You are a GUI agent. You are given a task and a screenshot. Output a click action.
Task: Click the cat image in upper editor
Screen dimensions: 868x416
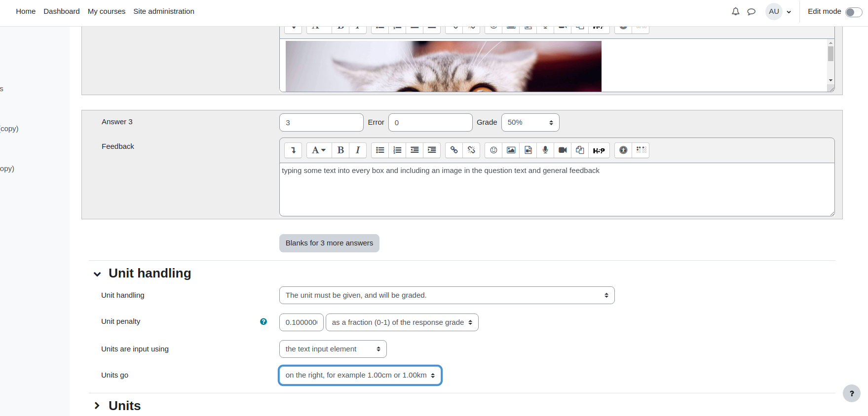tap(443, 66)
